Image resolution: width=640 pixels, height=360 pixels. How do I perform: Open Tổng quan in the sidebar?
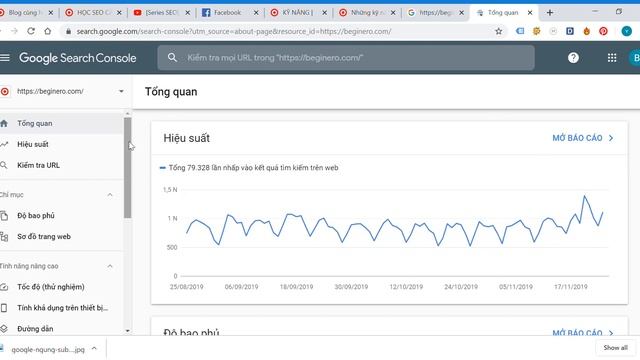[61, 123]
